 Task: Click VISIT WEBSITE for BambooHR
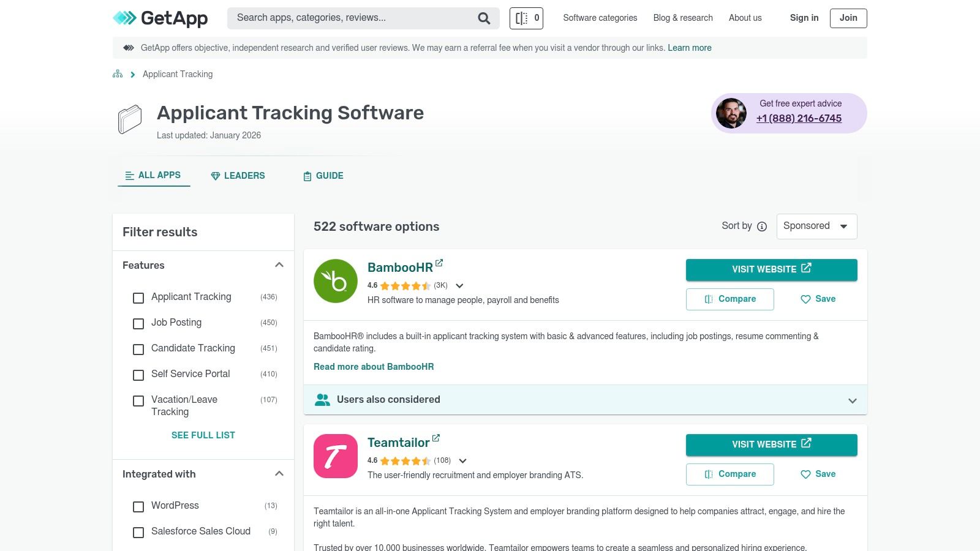(771, 269)
